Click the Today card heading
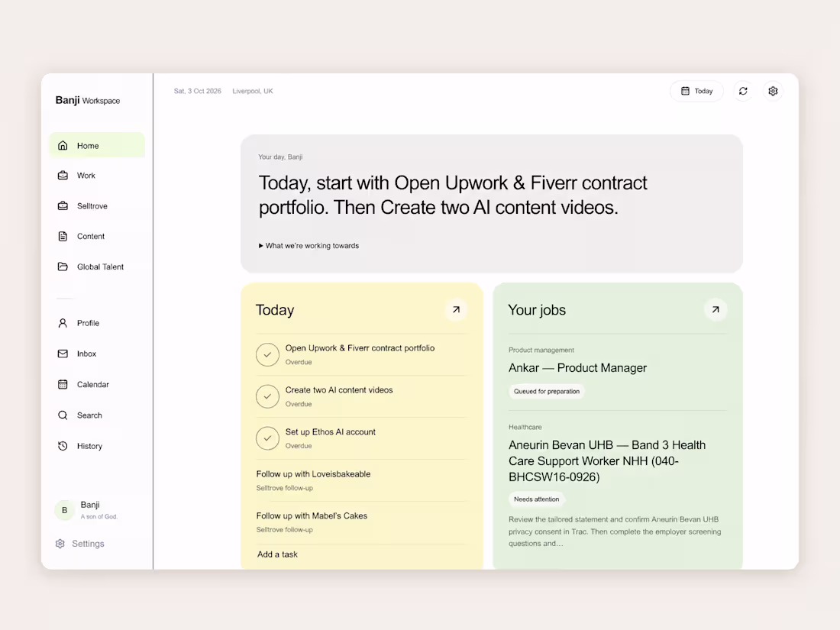The height and width of the screenshot is (630, 840). tap(275, 309)
